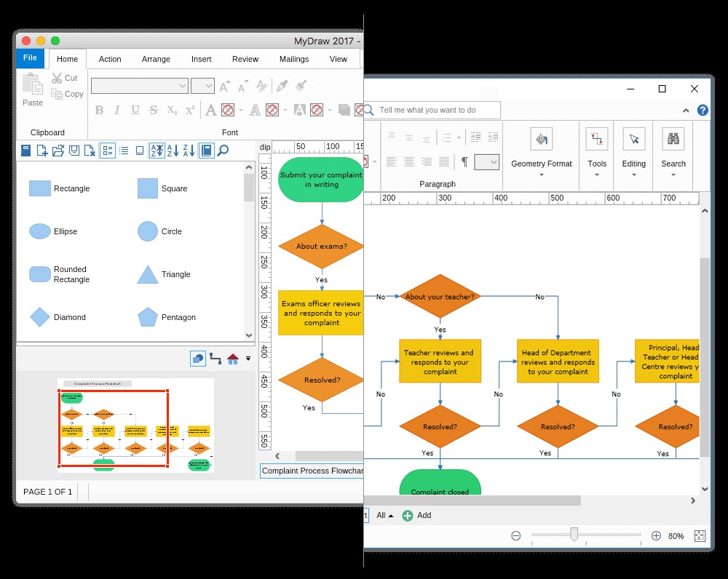Open the text fill color dropdown arrow
The image size is (728, 579).
tap(241, 110)
